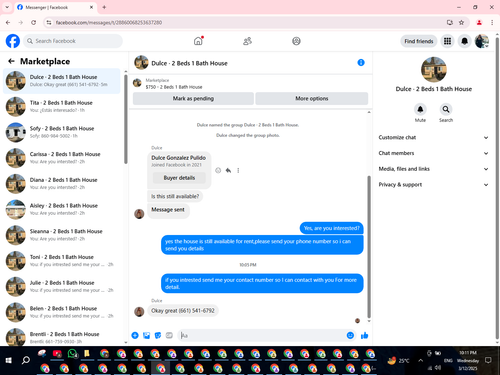Expand Privacy & support section
Screen dimensions: 500x375
click(x=433, y=184)
